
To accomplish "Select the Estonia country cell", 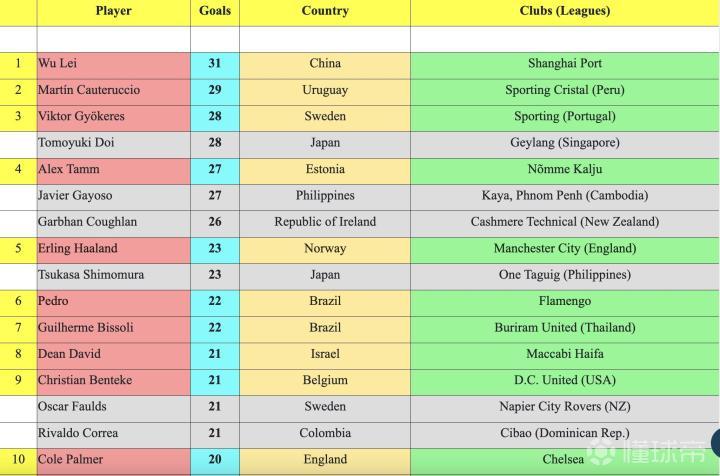I will click(x=325, y=169).
